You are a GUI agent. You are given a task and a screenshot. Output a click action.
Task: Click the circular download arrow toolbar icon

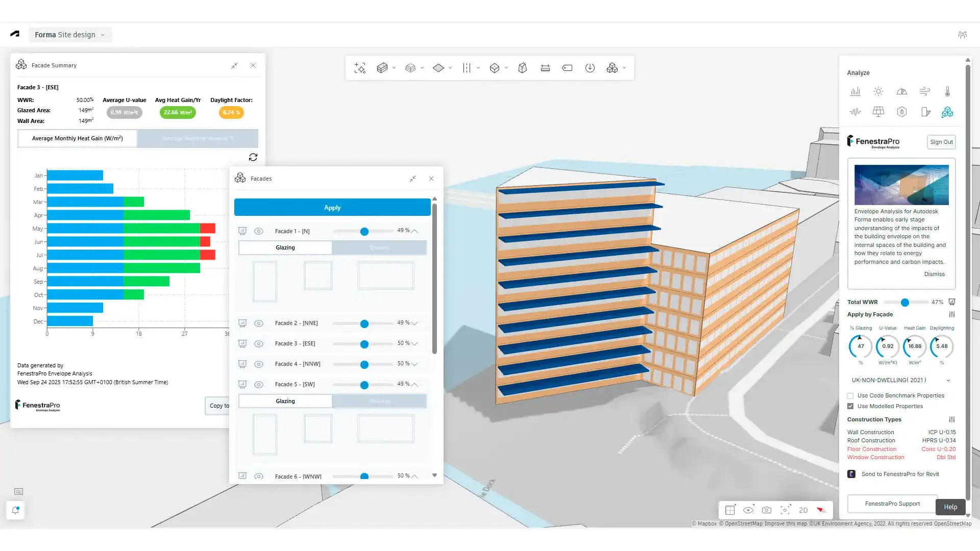590,68
